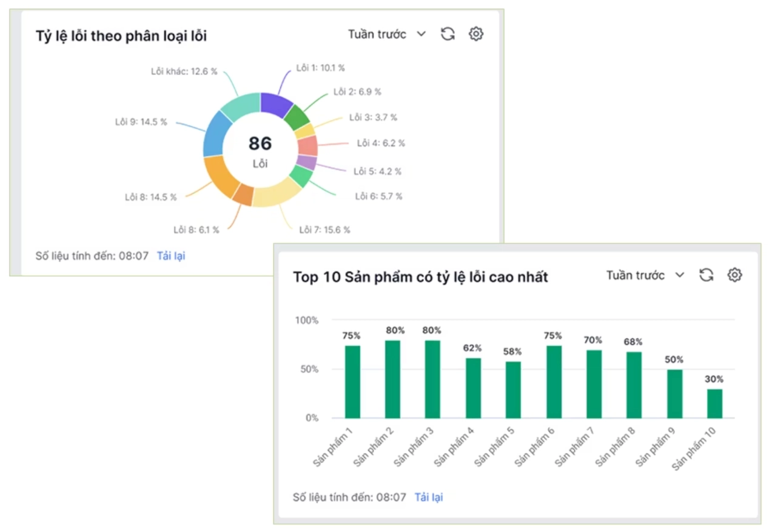Click the Sản phẩm 10 bar at 30%
The width and height of the screenshot is (769, 532).
[714, 404]
